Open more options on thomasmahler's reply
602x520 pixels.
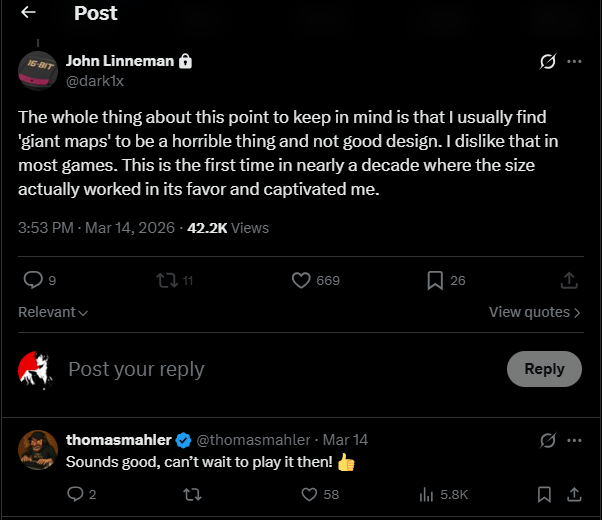pyautogui.click(x=574, y=440)
